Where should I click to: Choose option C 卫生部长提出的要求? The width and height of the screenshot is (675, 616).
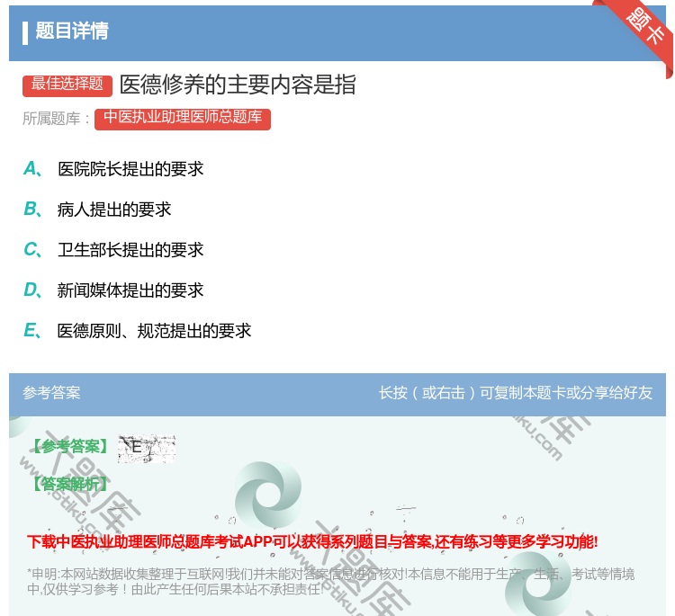coord(130,250)
